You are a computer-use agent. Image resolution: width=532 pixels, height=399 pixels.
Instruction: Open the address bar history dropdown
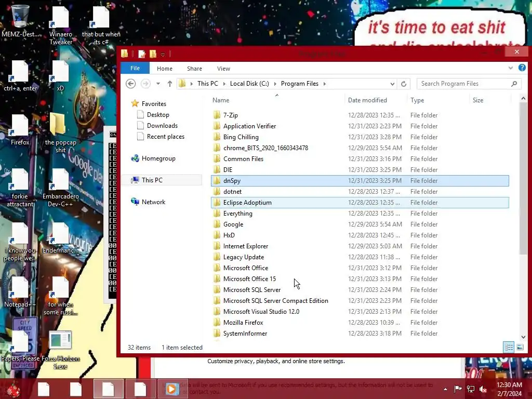click(x=392, y=84)
